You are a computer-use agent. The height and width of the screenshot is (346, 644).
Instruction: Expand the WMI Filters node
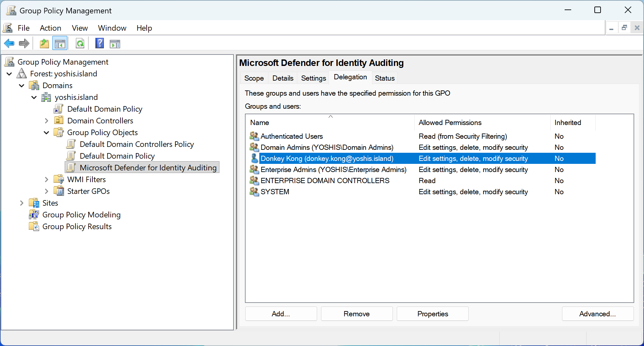(x=46, y=180)
